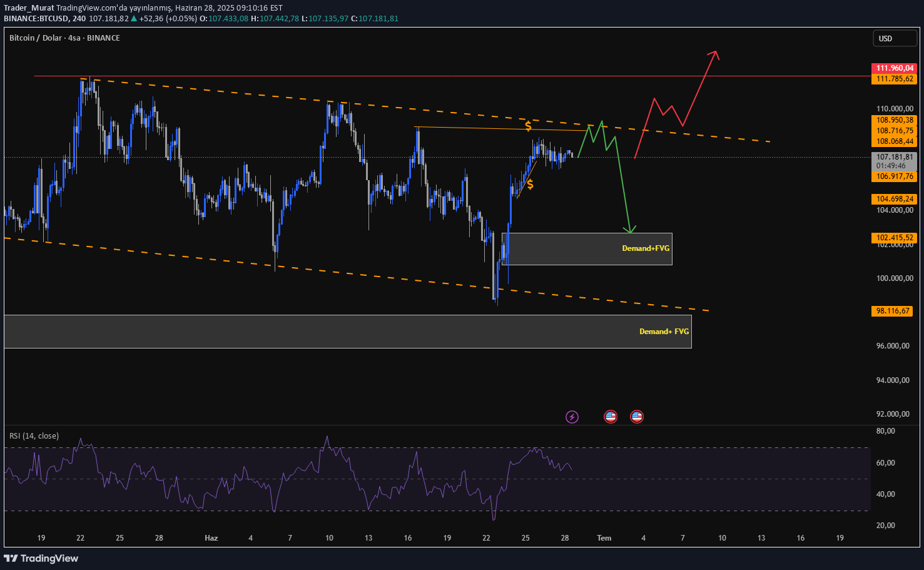This screenshot has height=570, width=924.
Task: Click the upper Demand+FVG zone label
Action: point(646,248)
